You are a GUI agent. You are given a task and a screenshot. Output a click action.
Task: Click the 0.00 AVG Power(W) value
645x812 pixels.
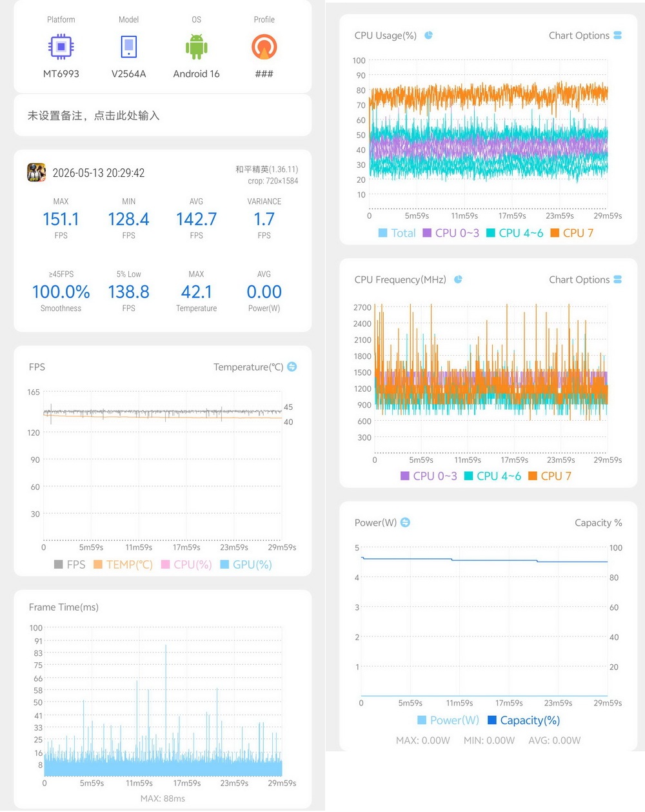tap(264, 292)
